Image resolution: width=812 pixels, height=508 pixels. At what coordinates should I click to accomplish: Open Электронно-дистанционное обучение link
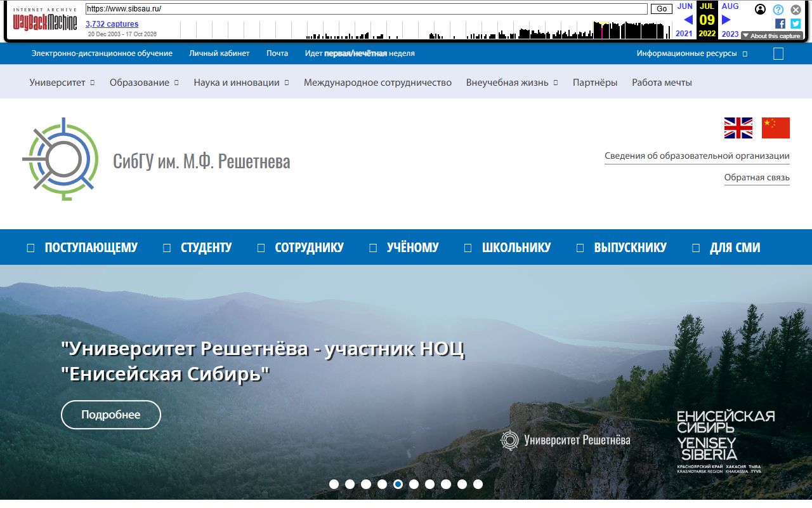point(102,53)
